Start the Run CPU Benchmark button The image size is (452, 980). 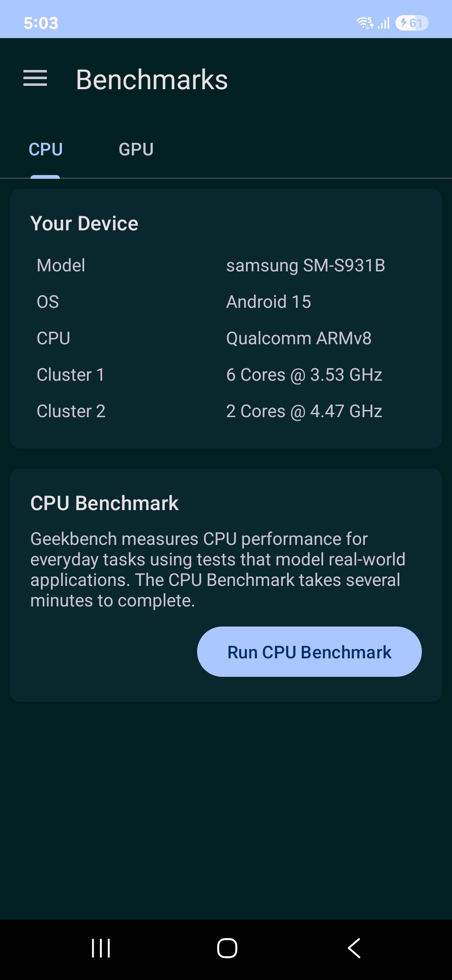(x=309, y=652)
